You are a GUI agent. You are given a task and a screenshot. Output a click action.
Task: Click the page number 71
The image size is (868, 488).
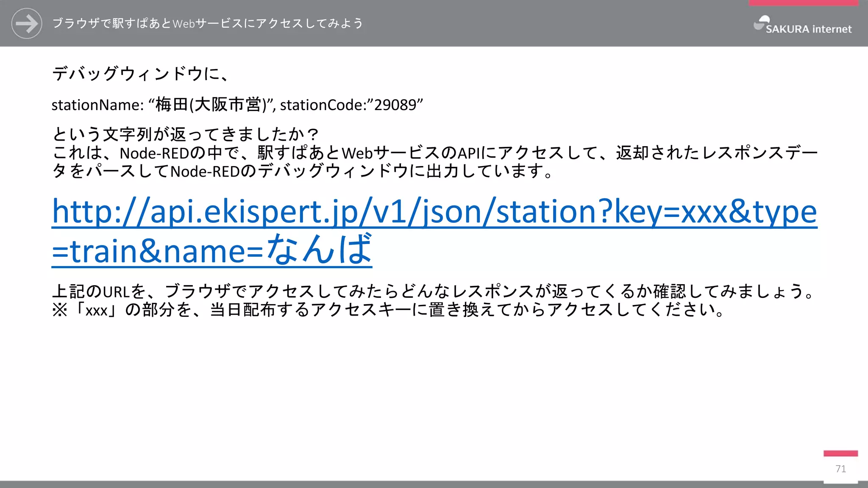coord(841,469)
